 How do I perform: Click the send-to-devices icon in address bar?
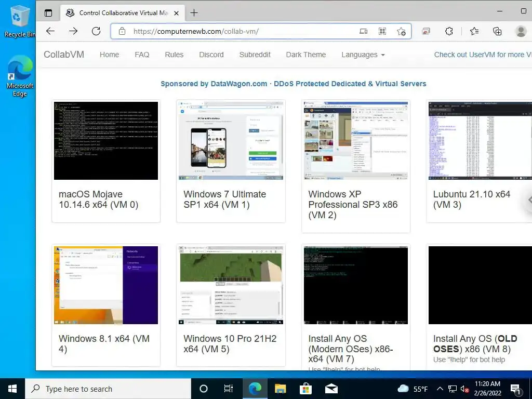tap(363, 31)
